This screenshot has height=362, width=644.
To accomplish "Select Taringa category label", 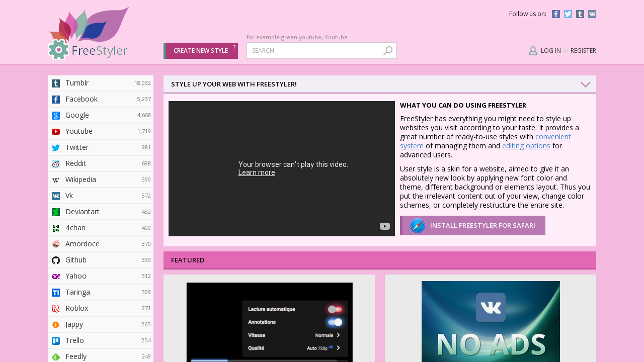I will [x=77, y=292].
